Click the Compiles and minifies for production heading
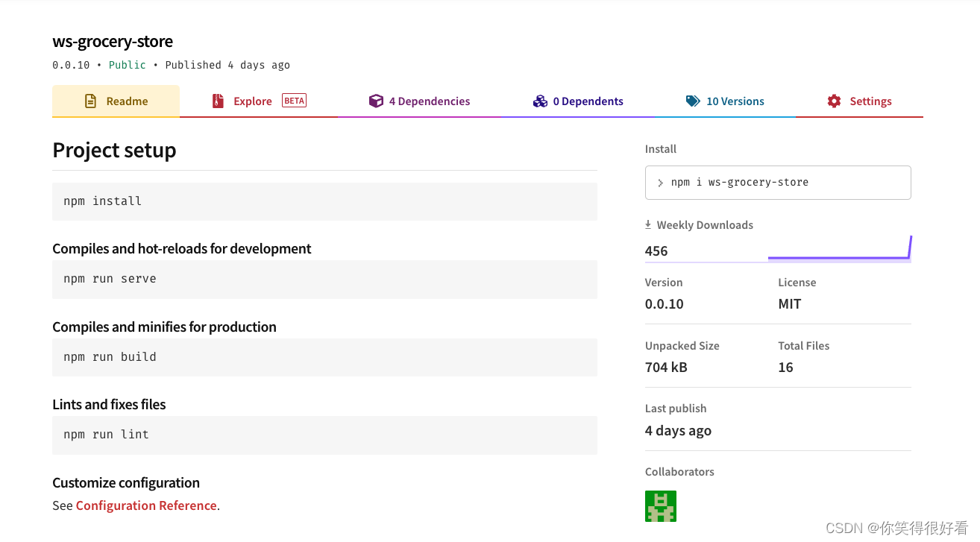980x542 pixels. click(164, 327)
